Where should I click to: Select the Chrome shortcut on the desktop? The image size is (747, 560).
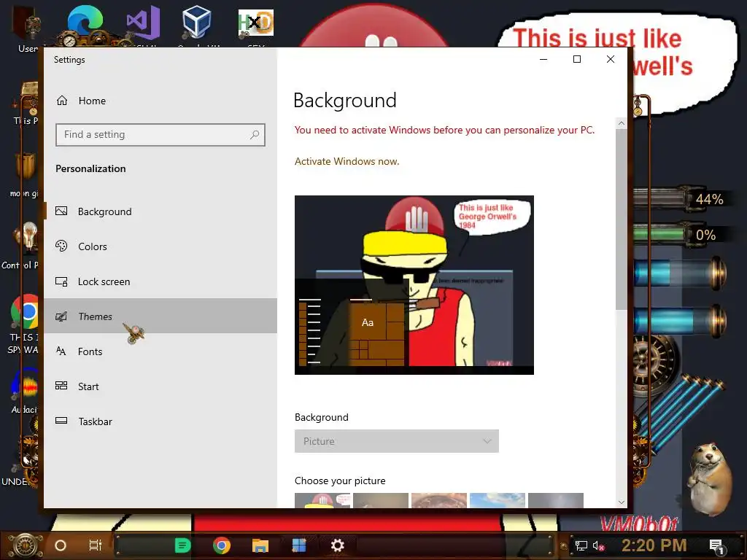(25, 324)
